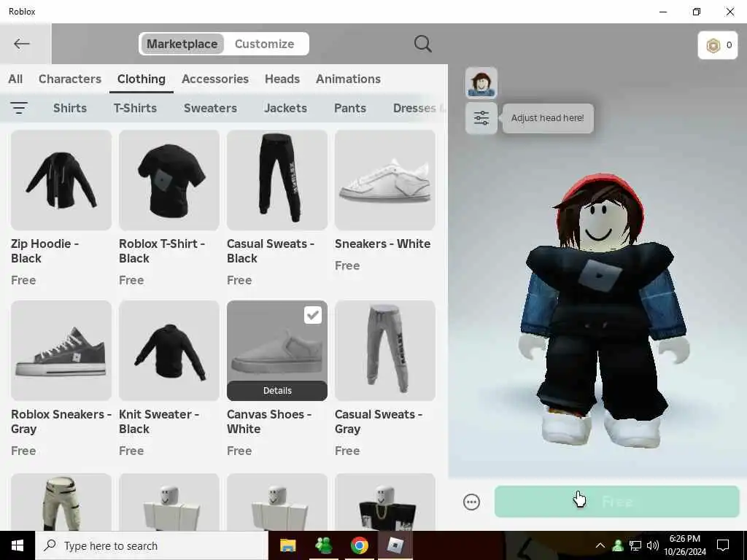Open the taskbar clock and date
747x560 pixels.
[x=684, y=545]
